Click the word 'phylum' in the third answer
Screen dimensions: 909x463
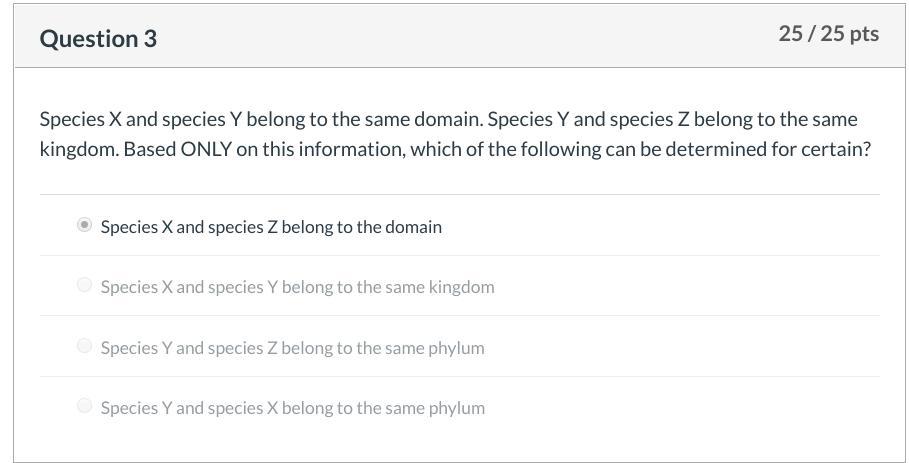coord(457,348)
